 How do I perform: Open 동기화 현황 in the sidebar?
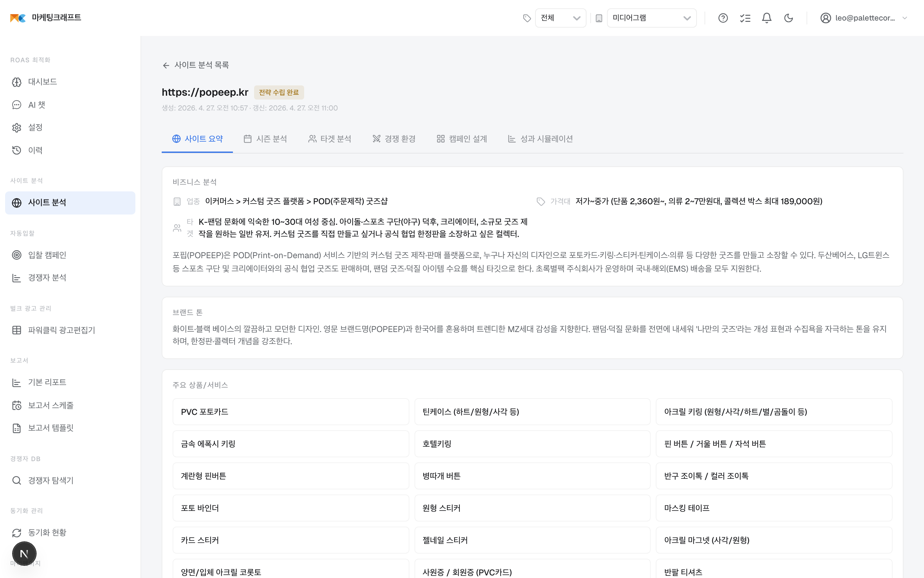(x=70, y=532)
